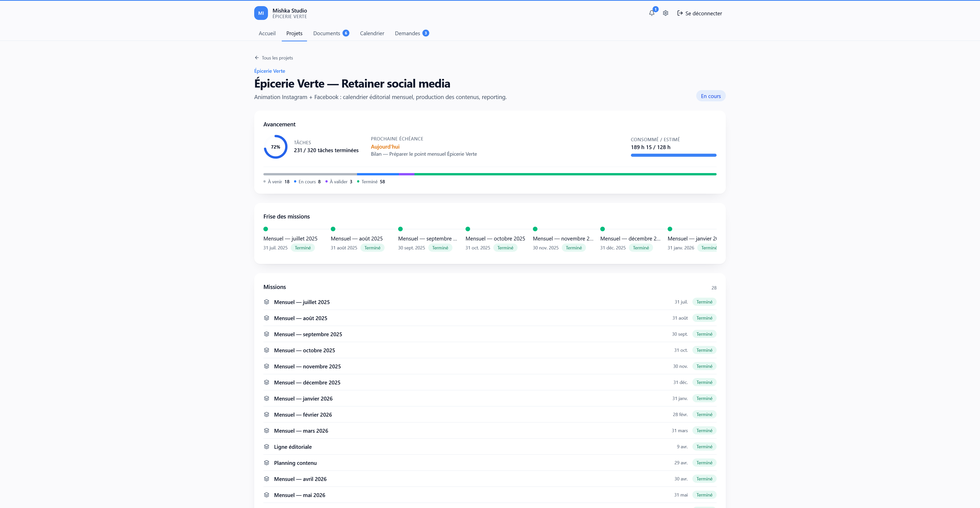Open the Épicerie Verte client link
This screenshot has width=980, height=508.
coord(269,71)
